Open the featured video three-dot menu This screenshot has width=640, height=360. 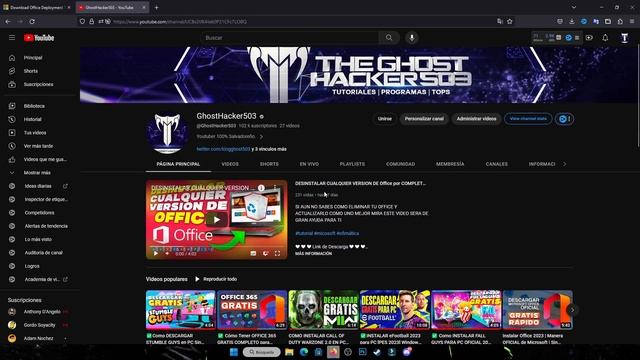click(x=275, y=188)
